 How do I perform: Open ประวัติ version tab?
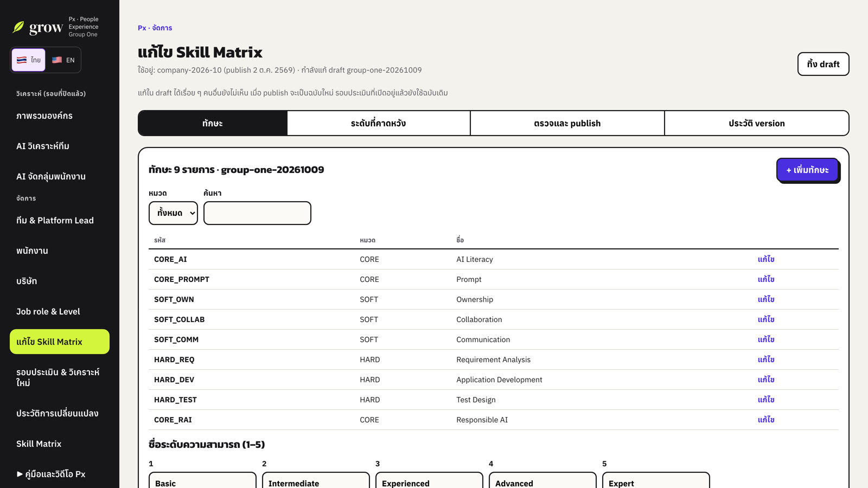[756, 123]
